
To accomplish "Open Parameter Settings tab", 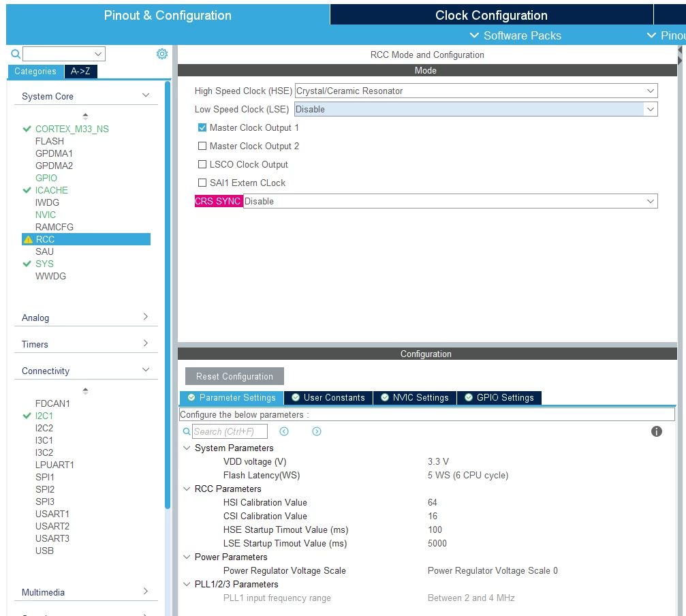I will (x=232, y=397).
